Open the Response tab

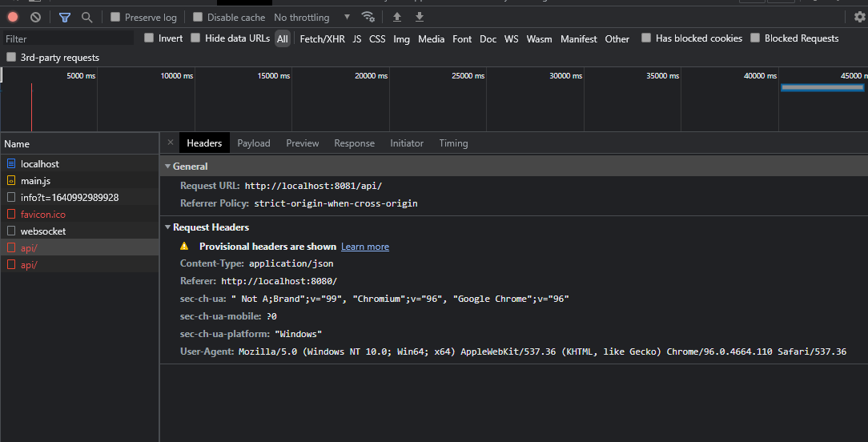click(354, 143)
